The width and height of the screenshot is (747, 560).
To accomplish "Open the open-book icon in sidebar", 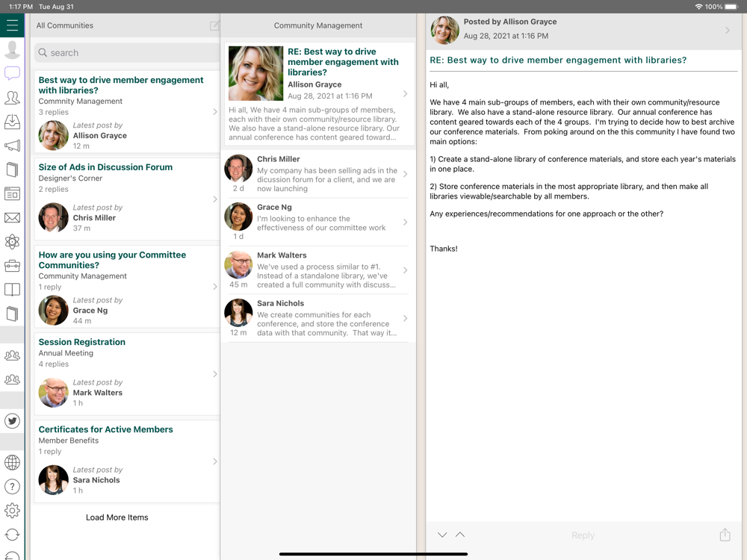I will point(12,290).
